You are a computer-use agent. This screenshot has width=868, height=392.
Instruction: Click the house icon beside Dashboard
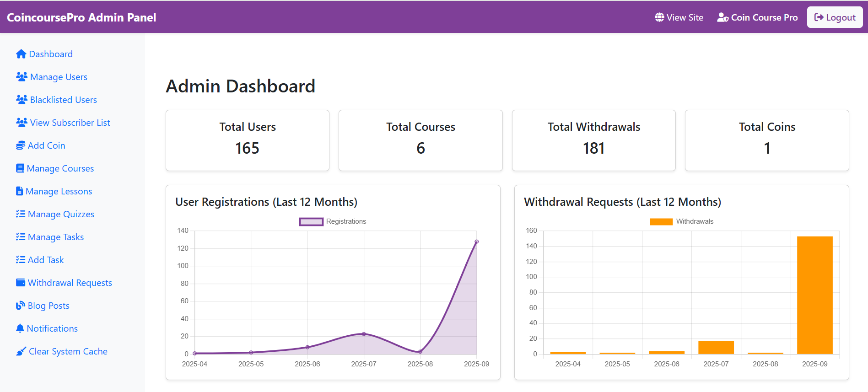[x=21, y=54]
